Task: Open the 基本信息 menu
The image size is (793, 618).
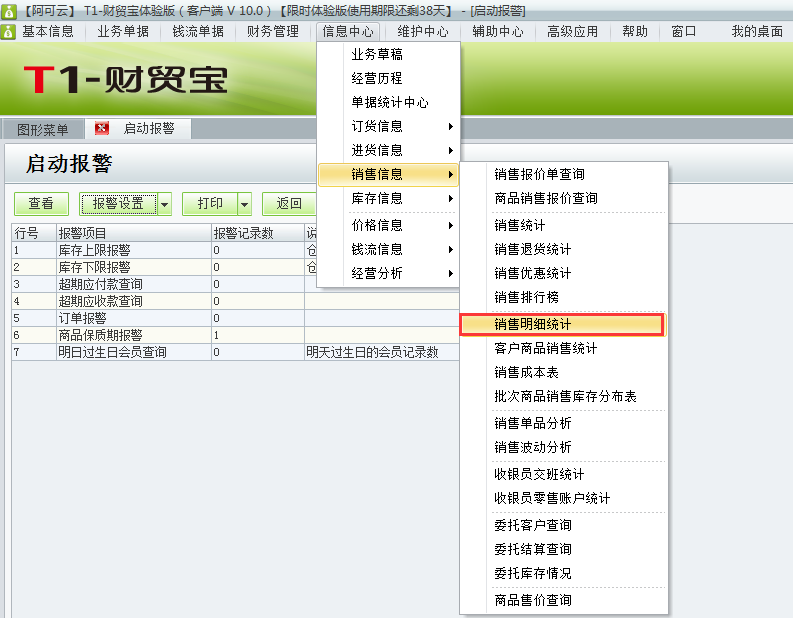Action: pos(48,32)
